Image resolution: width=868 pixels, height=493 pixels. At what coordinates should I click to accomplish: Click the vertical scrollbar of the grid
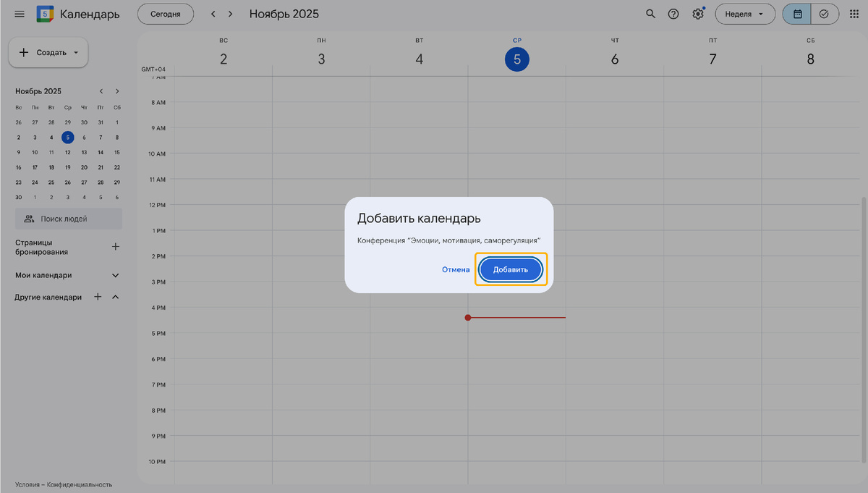coord(863,329)
